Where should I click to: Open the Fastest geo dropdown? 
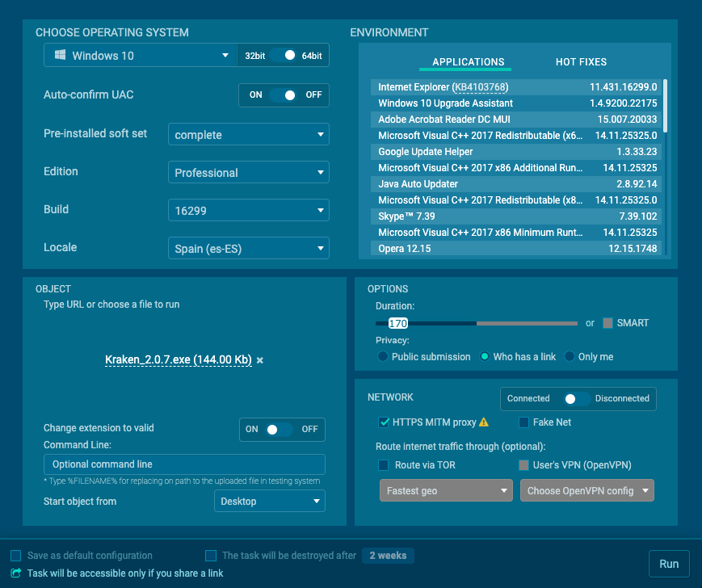[446, 490]
